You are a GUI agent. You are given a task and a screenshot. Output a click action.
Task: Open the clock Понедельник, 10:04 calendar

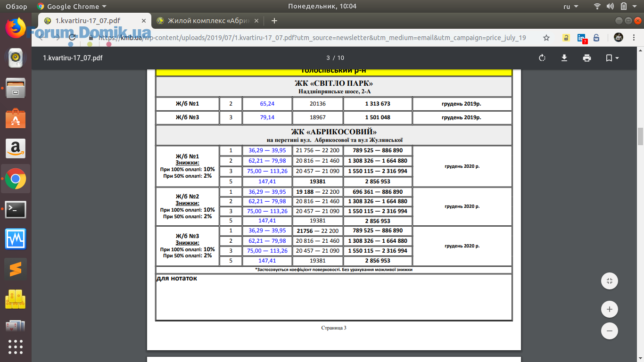(322, 6)
